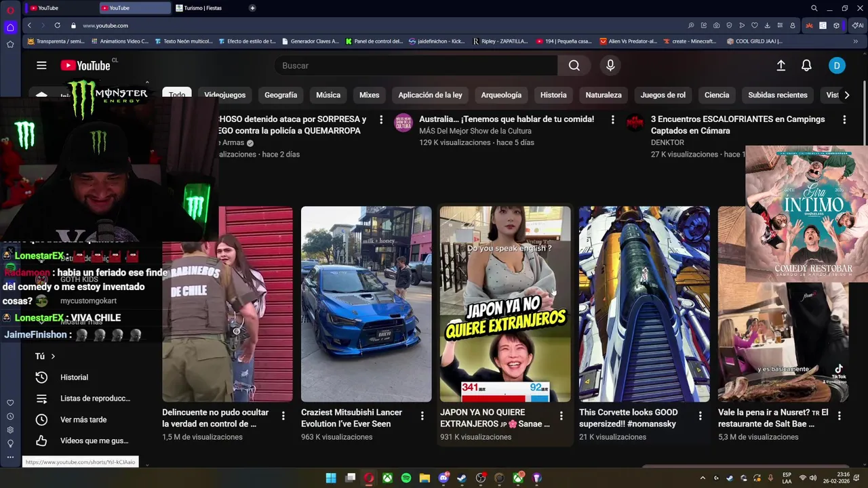Viewport: 868px width, 488px height.
Task: Select the Videojuegos filter chip
Action: [x=225, y=95]
